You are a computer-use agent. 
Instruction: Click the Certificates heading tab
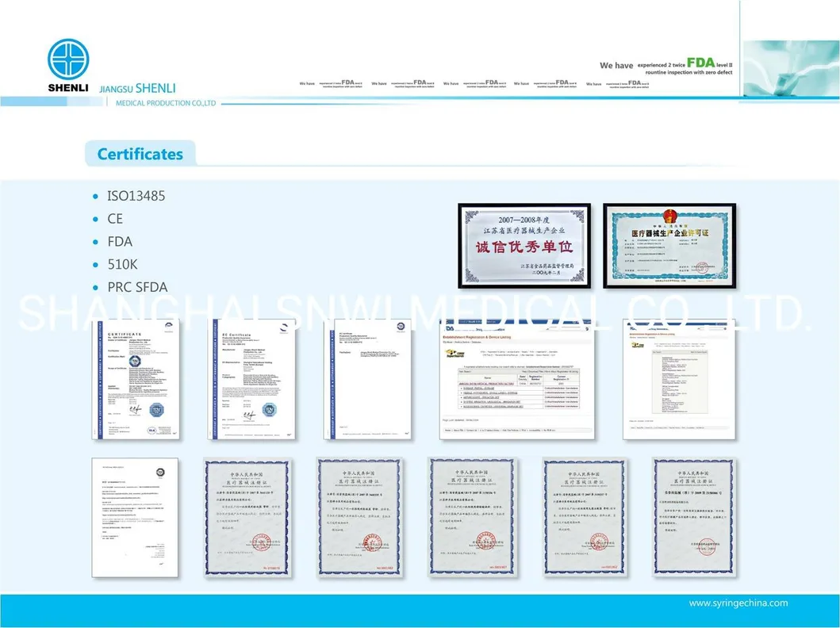140,154
